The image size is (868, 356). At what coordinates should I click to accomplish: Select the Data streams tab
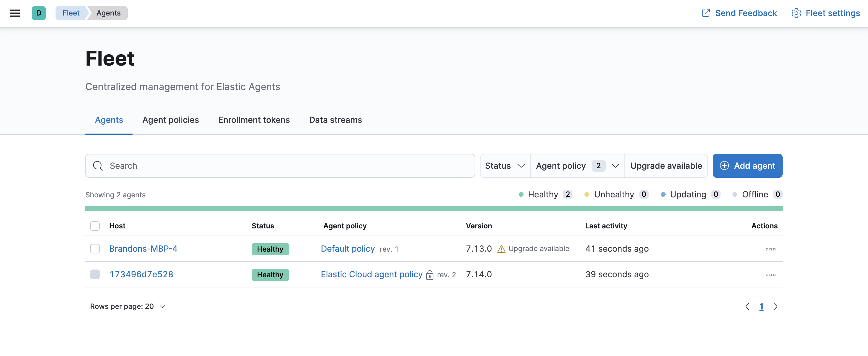[x=335, y=119]
